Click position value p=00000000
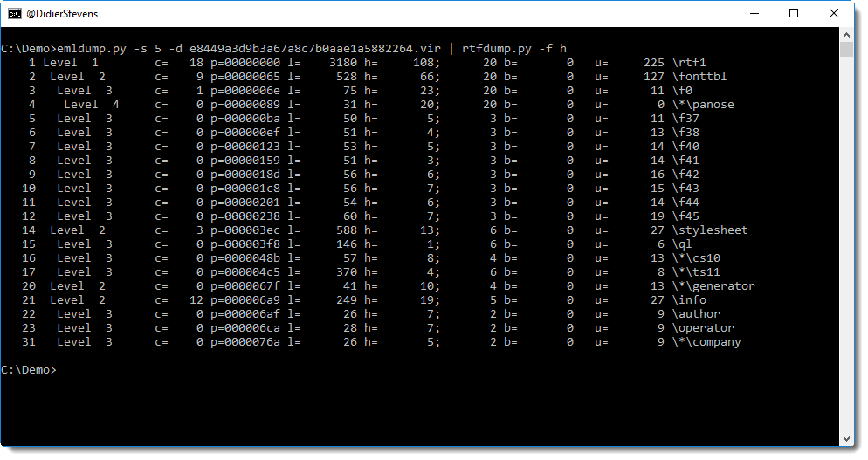This screenshot has height=460, width=868. tap(245, 63)
